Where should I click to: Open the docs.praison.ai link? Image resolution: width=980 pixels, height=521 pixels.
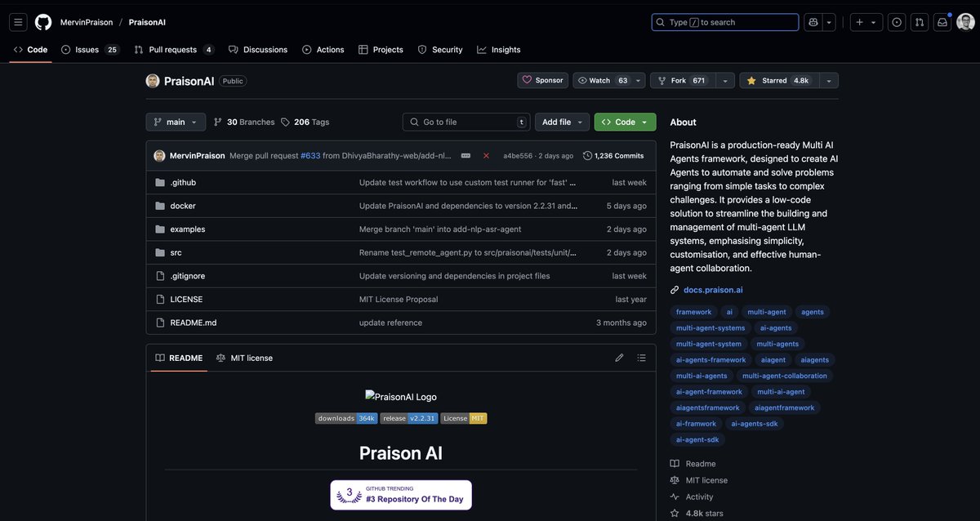(713, 290)
